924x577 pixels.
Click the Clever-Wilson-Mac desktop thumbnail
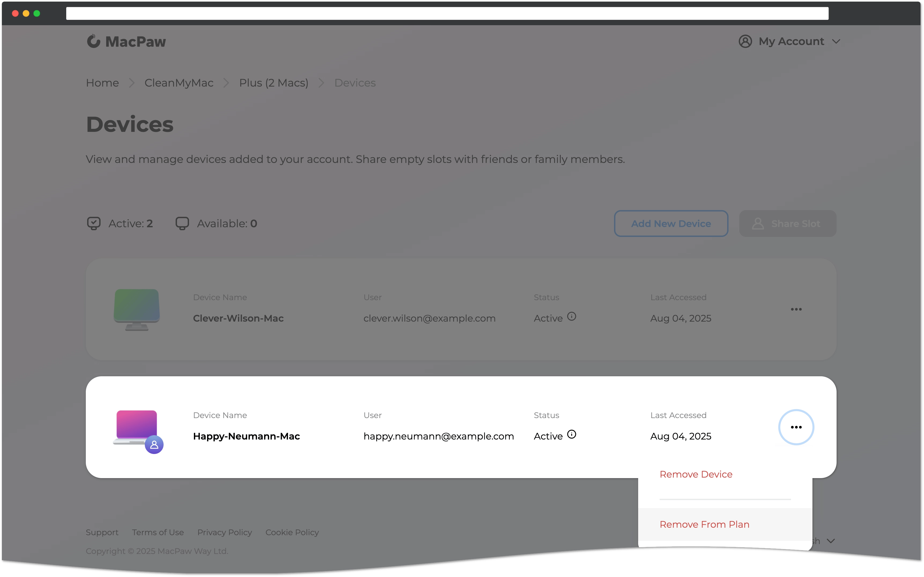(x=137, y=310)
